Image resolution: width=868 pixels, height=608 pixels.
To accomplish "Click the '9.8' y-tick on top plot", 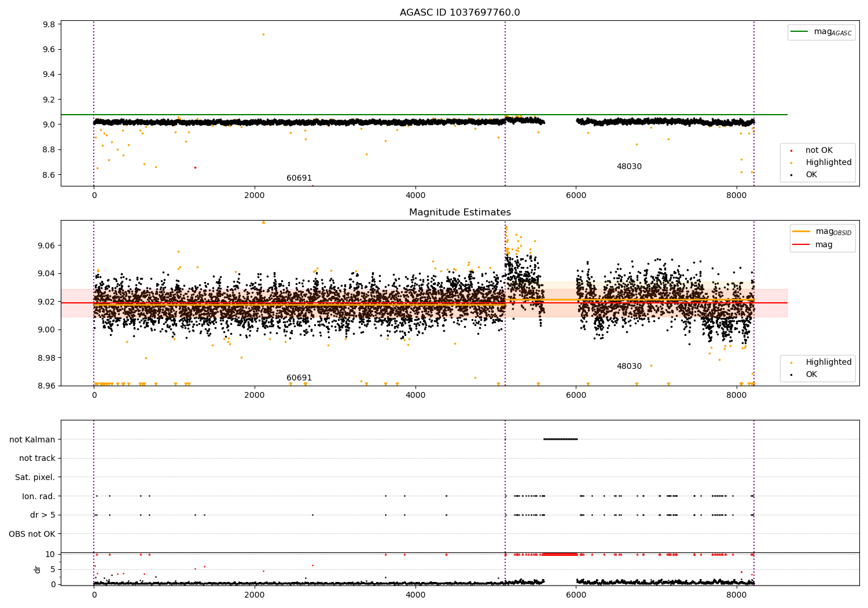I will pos(49,25).
